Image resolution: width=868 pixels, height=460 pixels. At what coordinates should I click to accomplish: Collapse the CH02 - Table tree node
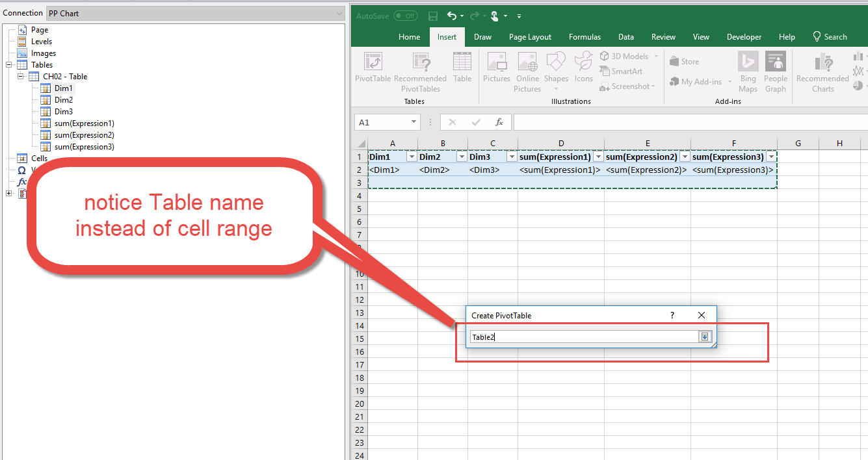coord(21,77)
